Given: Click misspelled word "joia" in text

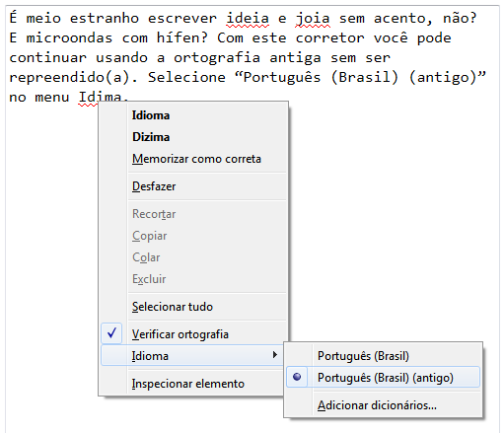Looking at the screenshot, I should pyautogui.click(x=313, y=19).
